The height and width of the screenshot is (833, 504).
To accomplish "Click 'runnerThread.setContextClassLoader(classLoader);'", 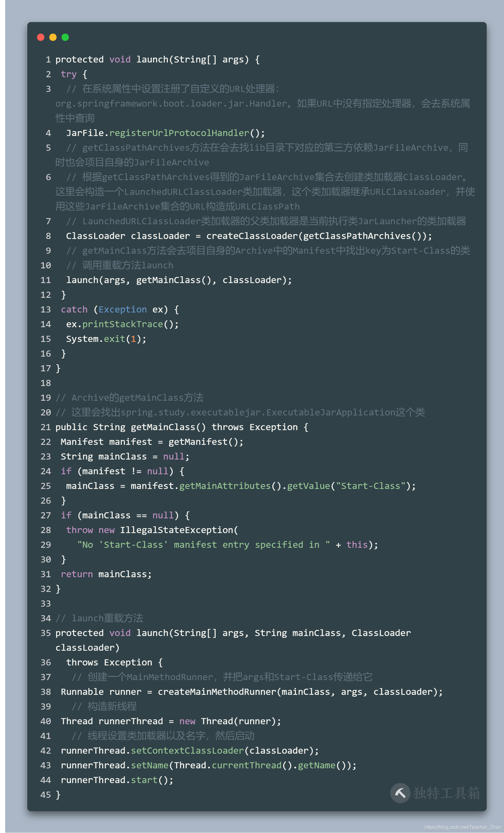I will tap(190, 751).
